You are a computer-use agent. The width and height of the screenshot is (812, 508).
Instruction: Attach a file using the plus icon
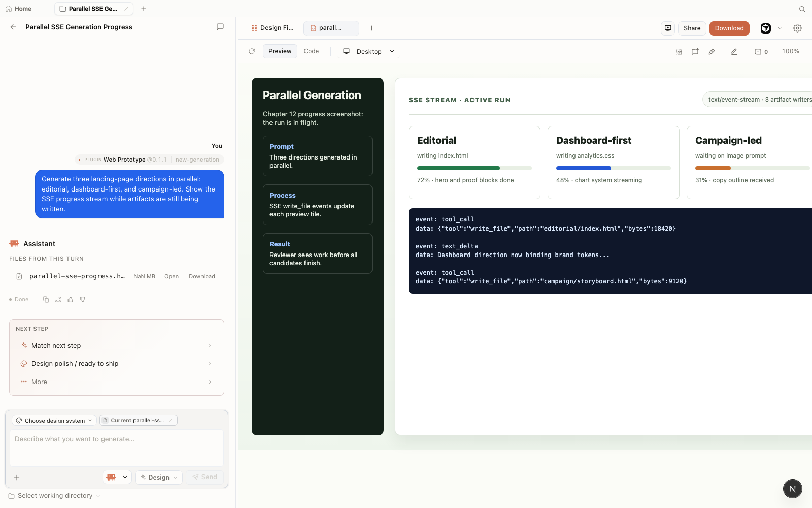tap(17, 478)
